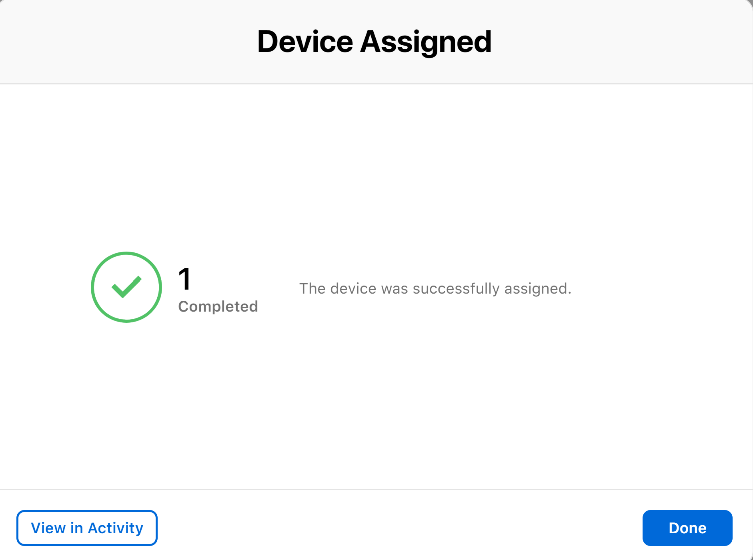
Task: Click the empty white area above the checkmark
Action: [126, 168]
